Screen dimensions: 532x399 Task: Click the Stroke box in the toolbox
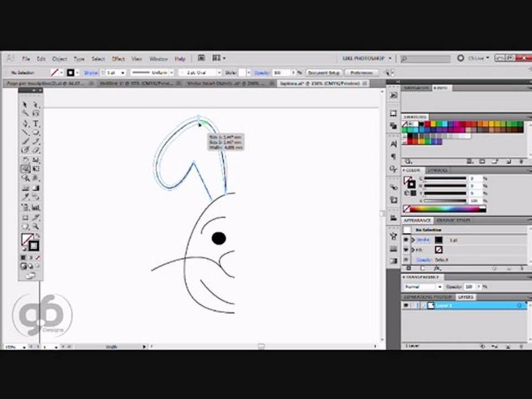[34, 245]
